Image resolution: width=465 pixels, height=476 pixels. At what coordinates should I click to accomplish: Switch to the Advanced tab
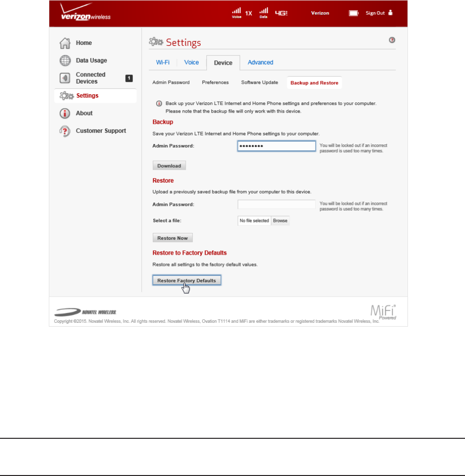coord(260,62)
